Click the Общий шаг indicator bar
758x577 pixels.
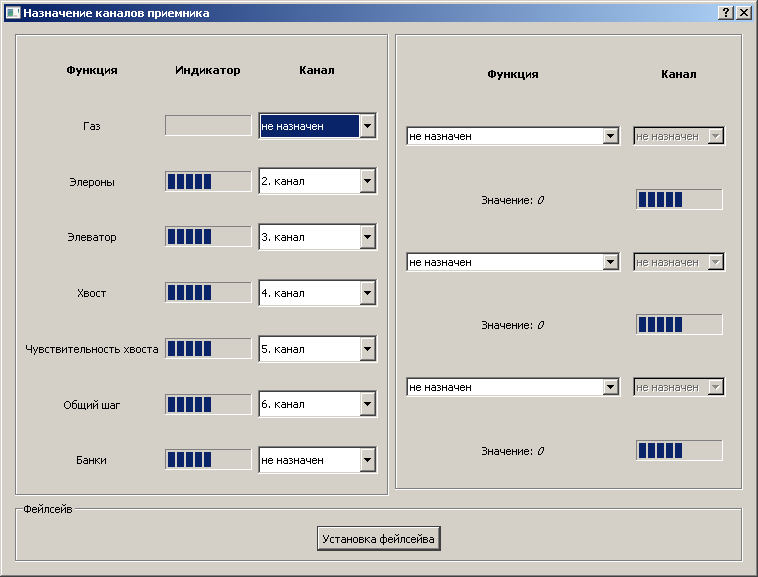click(x=208, y=405)
